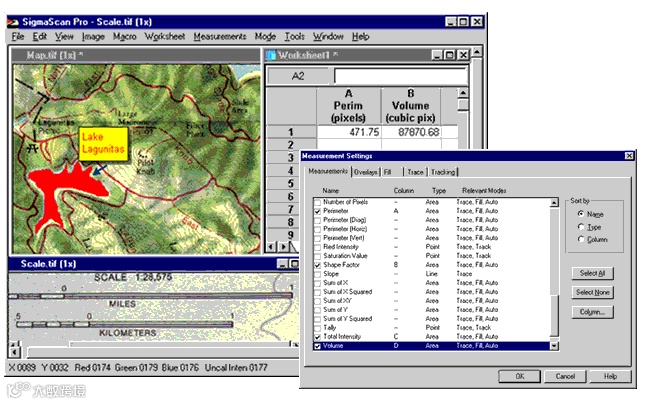648x404 pixels.
Task: Switch to the Measurements tab in settings dialog
Action: [x=328, y=171]
